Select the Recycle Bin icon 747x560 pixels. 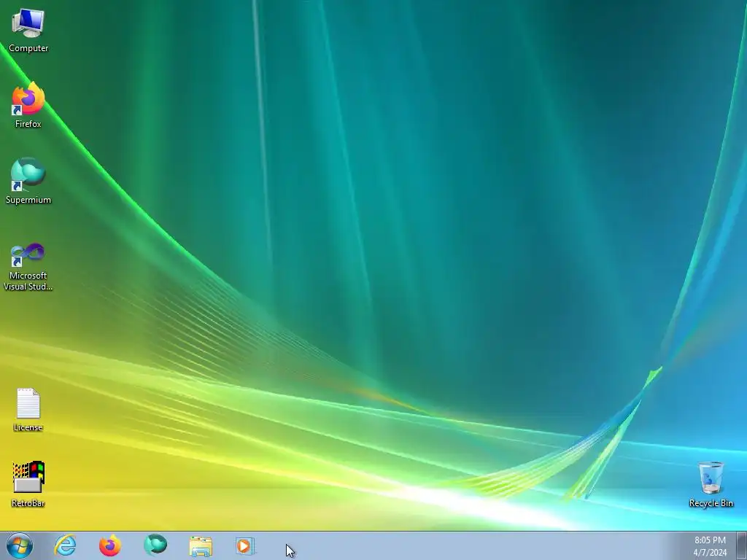[711, 484]
